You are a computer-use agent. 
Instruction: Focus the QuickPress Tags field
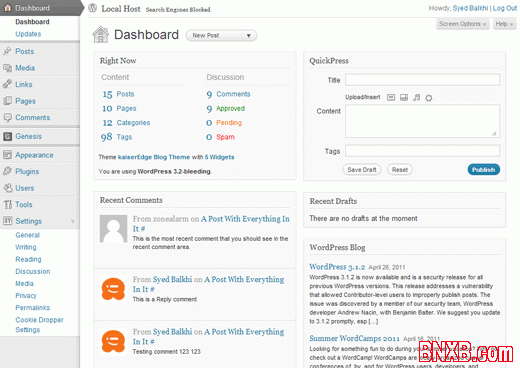[x=423, y=151]
